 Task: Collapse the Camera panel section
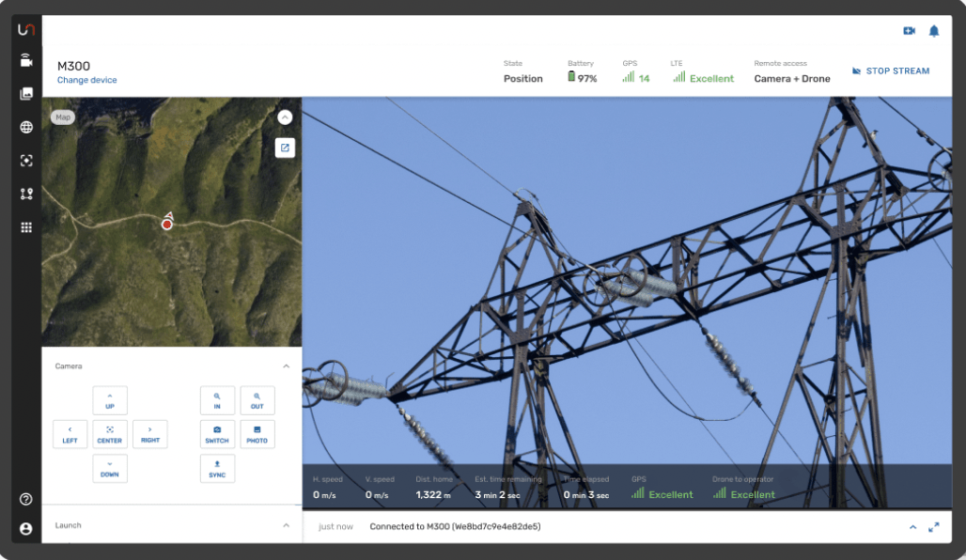coord(287,366)
